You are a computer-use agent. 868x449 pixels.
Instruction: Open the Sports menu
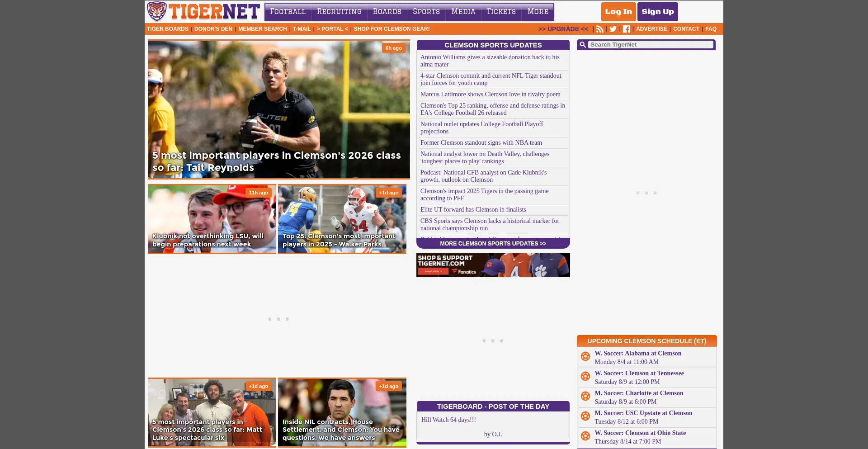click(426, 12)
